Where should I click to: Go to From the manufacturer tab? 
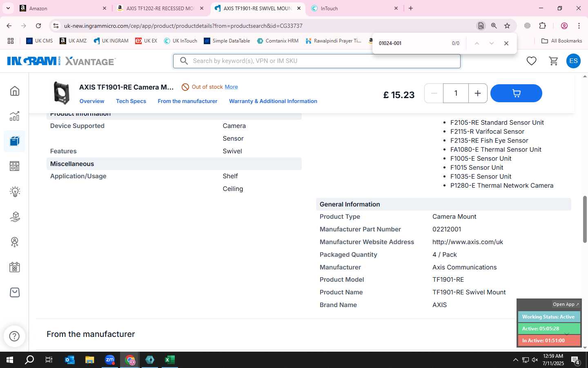187,101
